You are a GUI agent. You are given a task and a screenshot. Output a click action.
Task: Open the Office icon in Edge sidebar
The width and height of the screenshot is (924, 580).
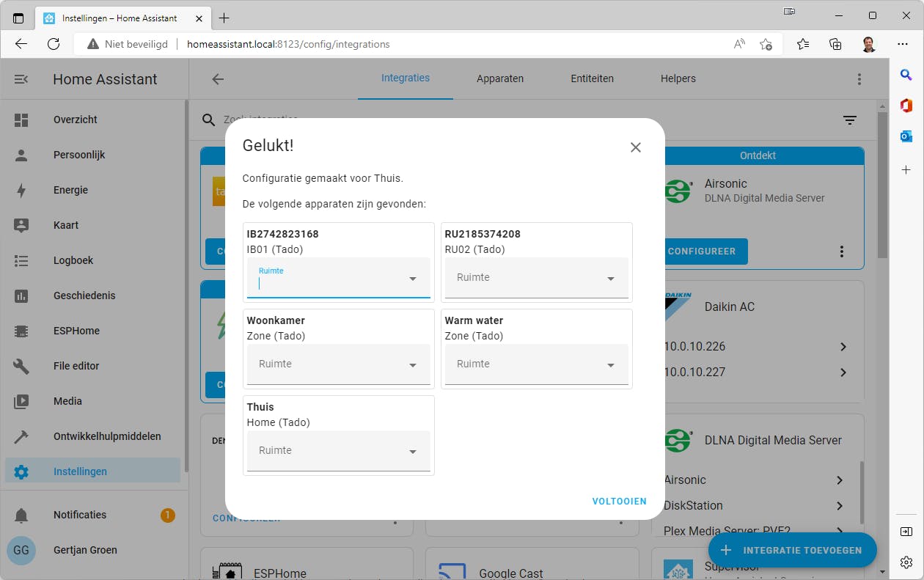pyautogui.click(x=906, y=106)
